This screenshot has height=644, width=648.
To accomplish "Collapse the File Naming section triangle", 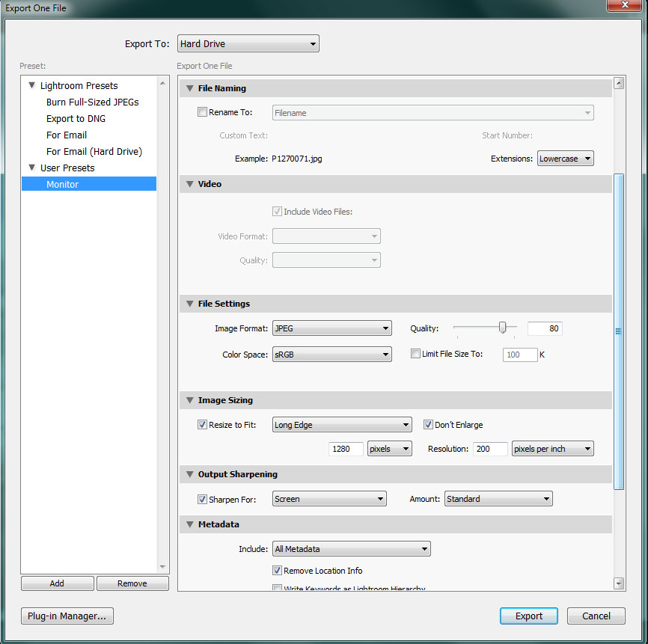I will (189, 88).
